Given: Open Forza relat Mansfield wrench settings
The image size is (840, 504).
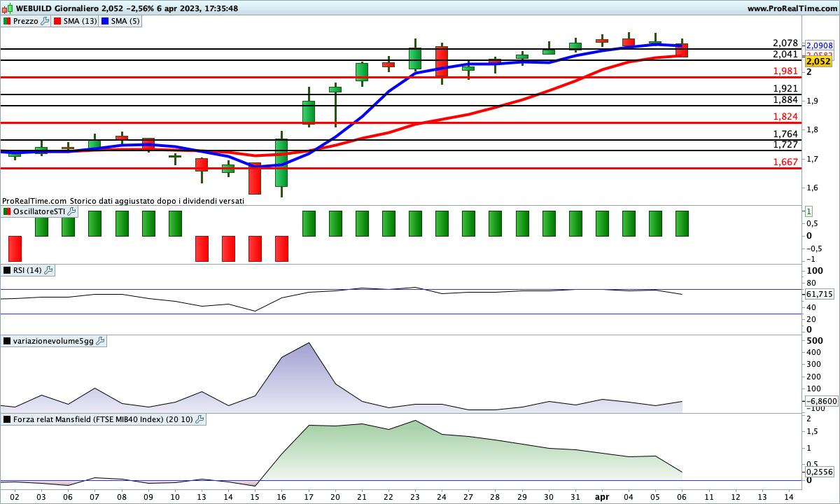Looking at the screenshot, I should [x=199, y=419].
